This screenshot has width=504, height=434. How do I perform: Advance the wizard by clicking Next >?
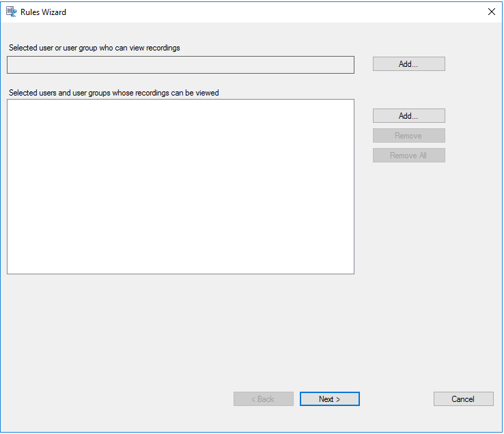click(x=329, y=399)
